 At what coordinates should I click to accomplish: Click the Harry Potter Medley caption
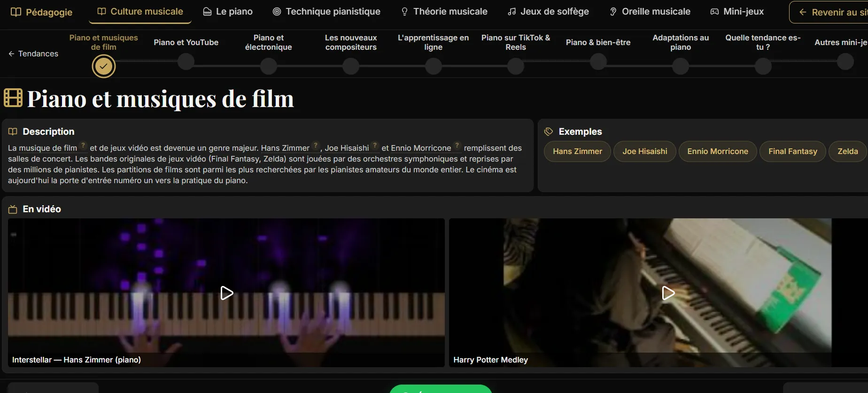coord(491,360)
